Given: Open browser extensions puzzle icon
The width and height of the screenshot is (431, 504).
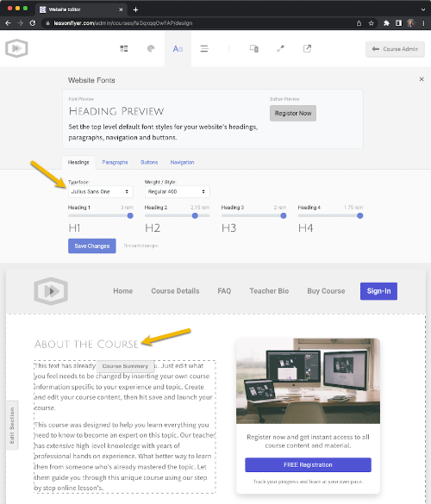Looking at the screenshot, I should (x=386, y=23).
